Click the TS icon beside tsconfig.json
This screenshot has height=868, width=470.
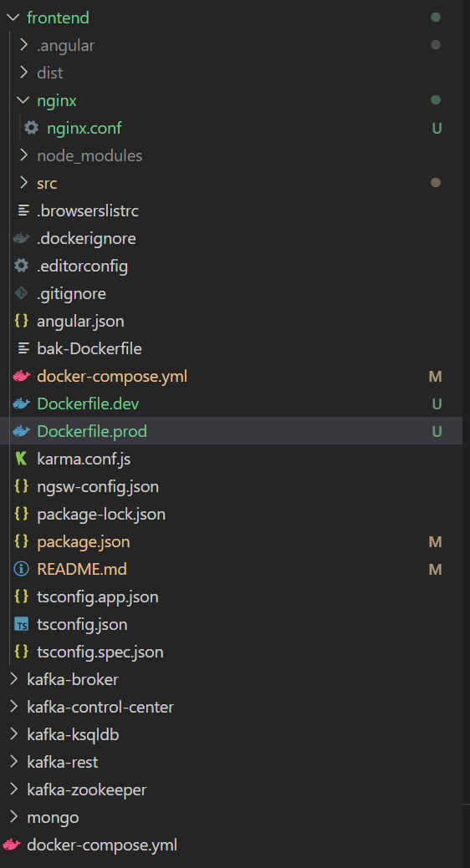coord(21,625)
